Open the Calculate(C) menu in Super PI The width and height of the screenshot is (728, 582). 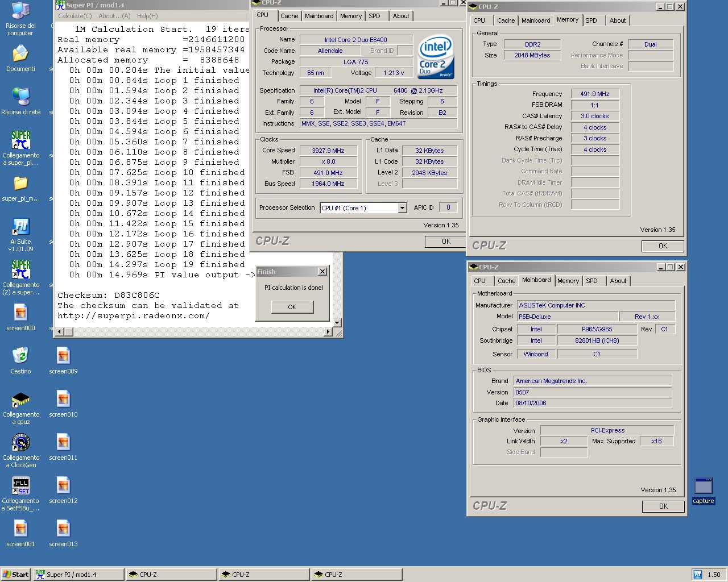coord(75,16)
